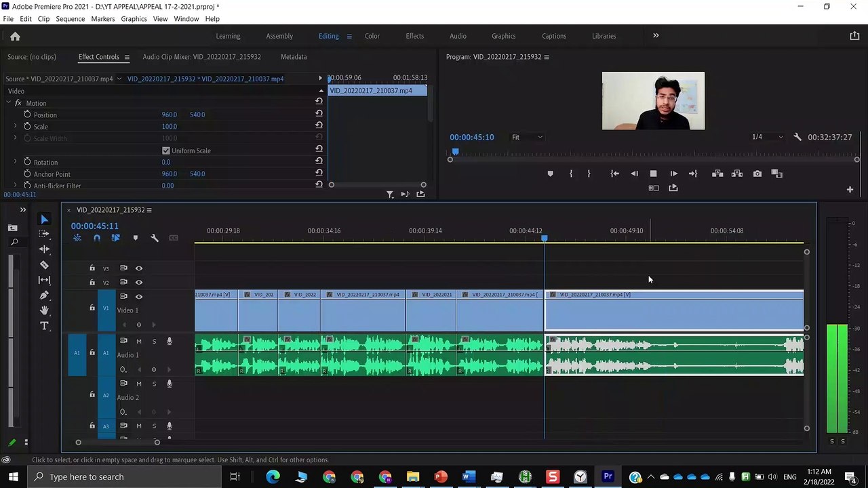Image resolution: width=868 pixels, height=488 pixels.
Task: Expand the Anti-flicker Filter parameter
Action: click(15, 185)
